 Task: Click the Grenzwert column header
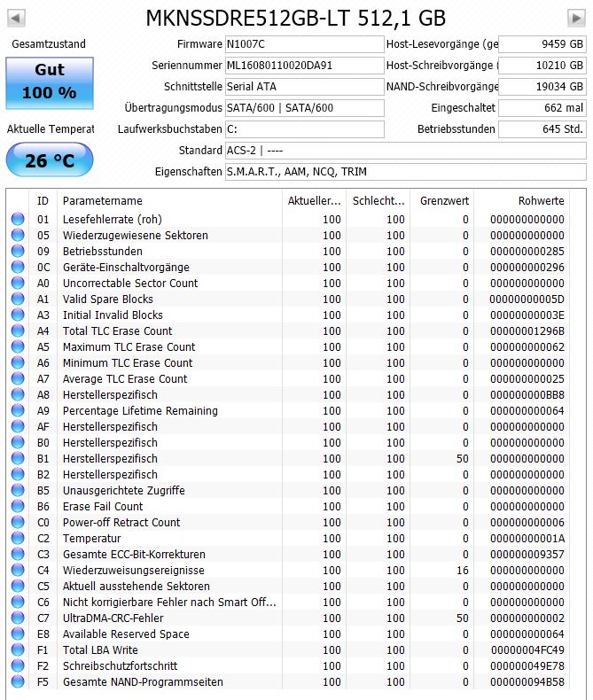pyautogui.click(x=442, y=201)
